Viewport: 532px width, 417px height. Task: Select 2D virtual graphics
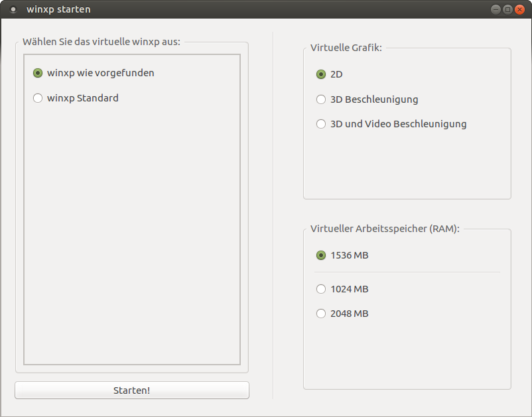point(329,74)
